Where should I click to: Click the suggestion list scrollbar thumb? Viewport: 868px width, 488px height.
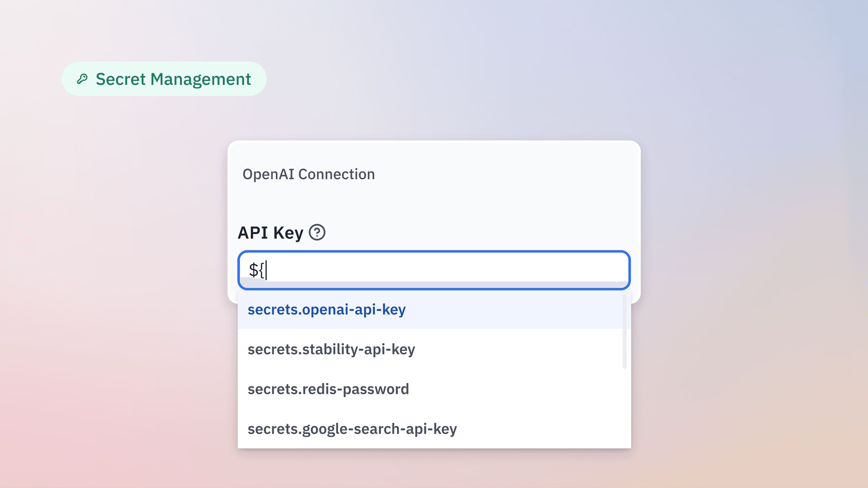click(624, 331)
